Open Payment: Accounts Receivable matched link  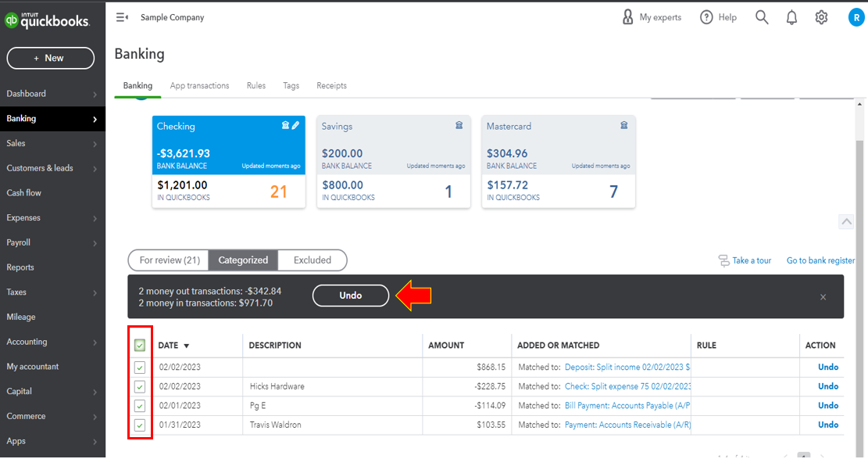pos(627,425)
